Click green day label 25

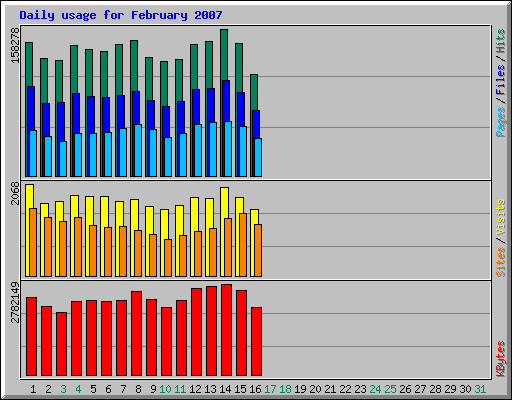coord(390,389)
